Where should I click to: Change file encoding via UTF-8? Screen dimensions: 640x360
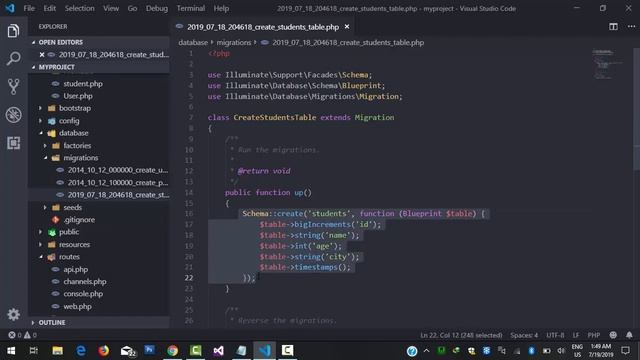pos(555,335)
